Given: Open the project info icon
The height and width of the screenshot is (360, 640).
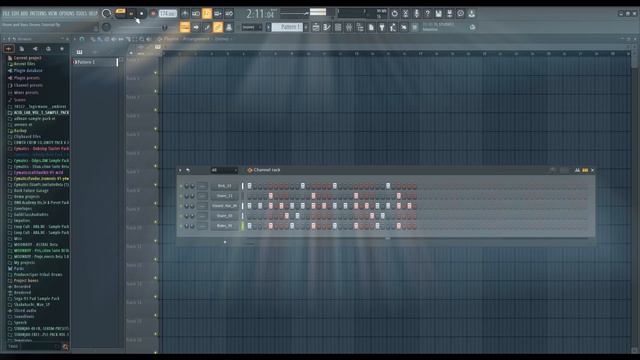Looking at the screenshot, I should (460, 13).
